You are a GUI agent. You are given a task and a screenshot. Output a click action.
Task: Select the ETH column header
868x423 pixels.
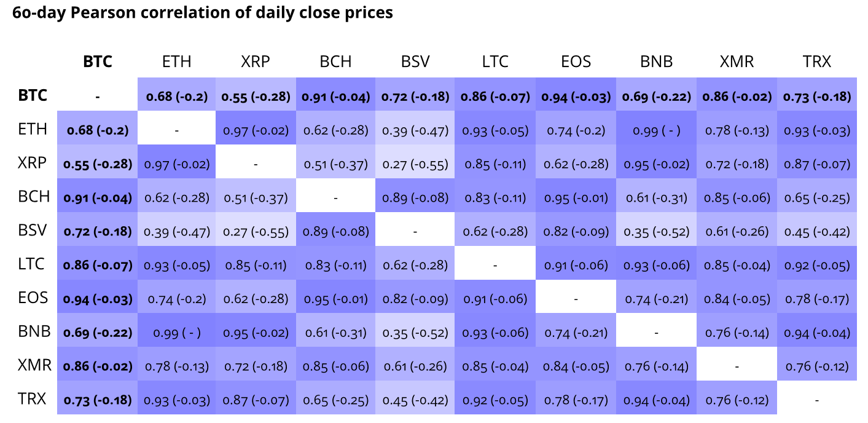click(x=177, y=61)
